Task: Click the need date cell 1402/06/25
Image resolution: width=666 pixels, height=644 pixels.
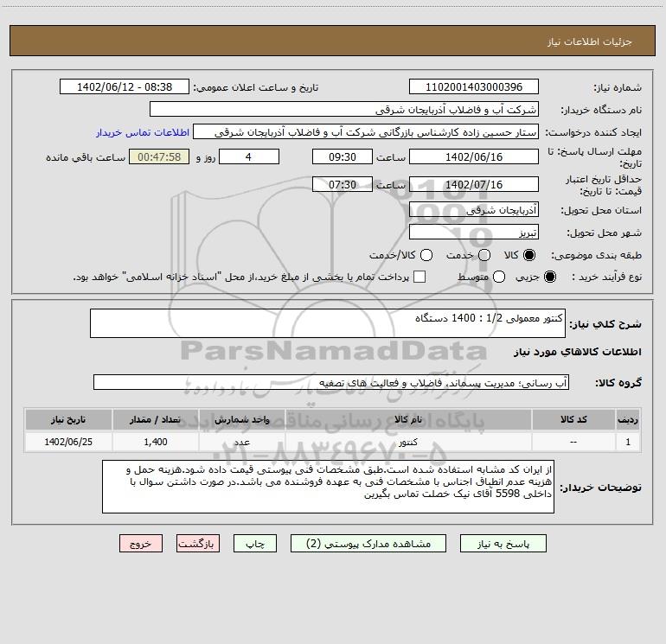Action: click(68, 442)
